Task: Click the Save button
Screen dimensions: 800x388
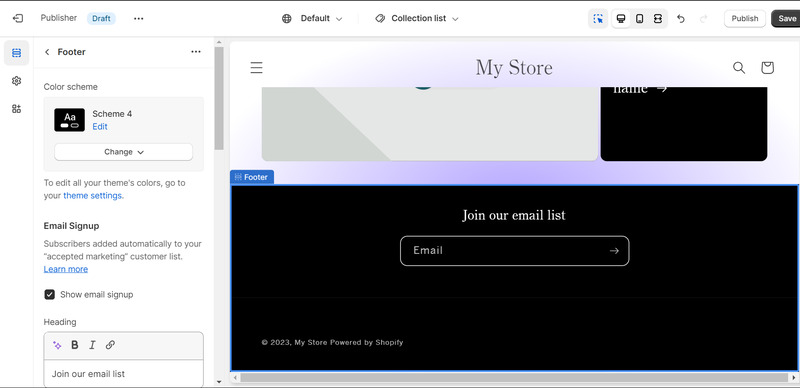Action: [x=786, y=18]
